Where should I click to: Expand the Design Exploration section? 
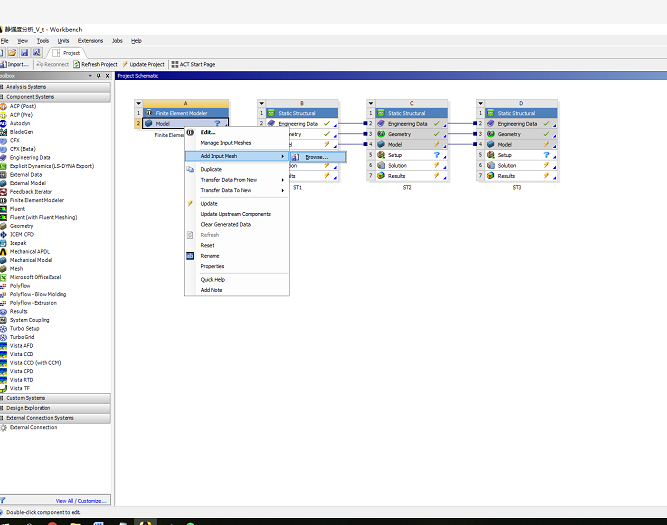[55, 408]
